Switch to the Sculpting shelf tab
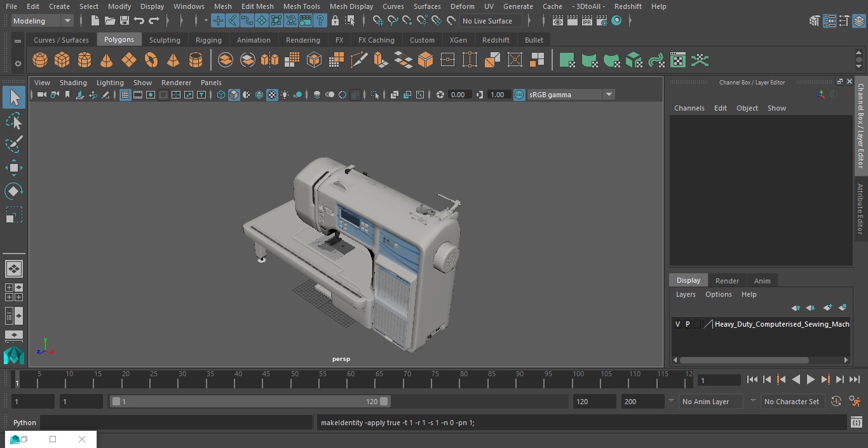This screenshot has width=868, height=448. click(x=165, y=40)
